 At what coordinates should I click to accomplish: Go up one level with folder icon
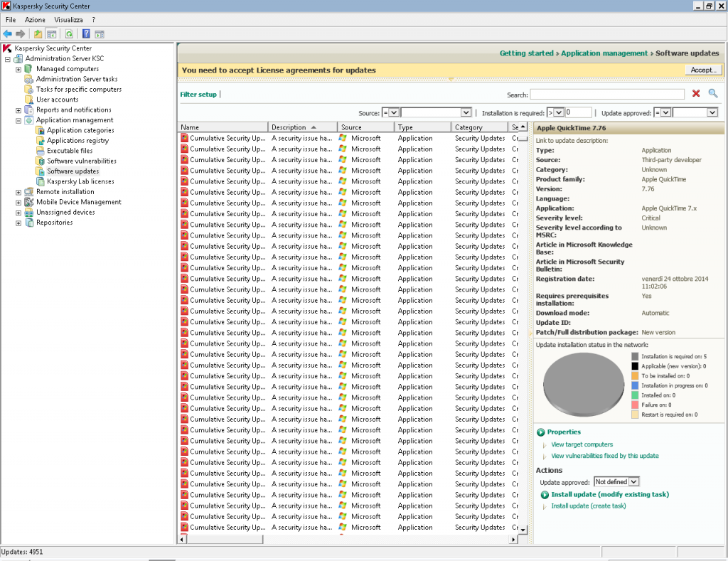pyautogui.click(x=38, y=34)
